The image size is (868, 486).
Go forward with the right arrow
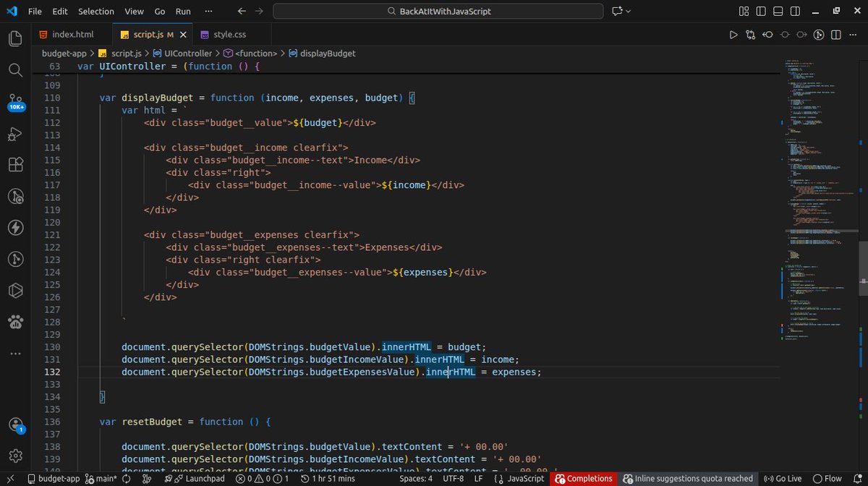tap(259, 12)
